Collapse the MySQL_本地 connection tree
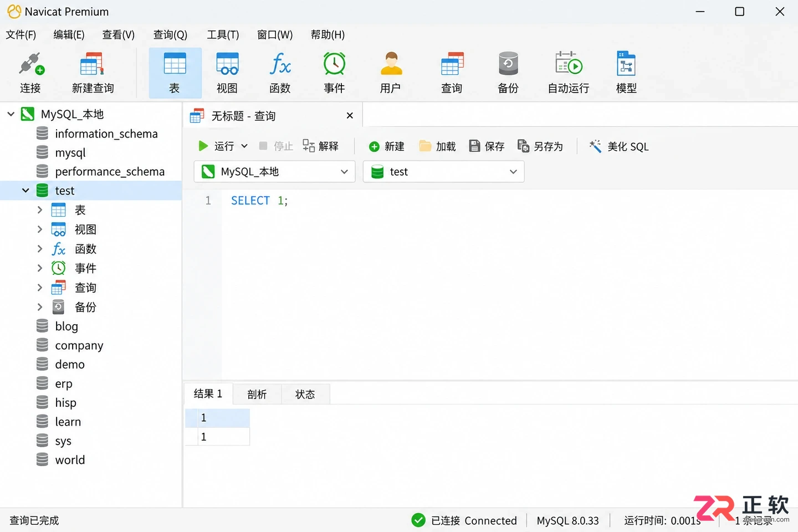Image resolution: width=798 pixels, height=532 pixels. click(x=11, y=114)
